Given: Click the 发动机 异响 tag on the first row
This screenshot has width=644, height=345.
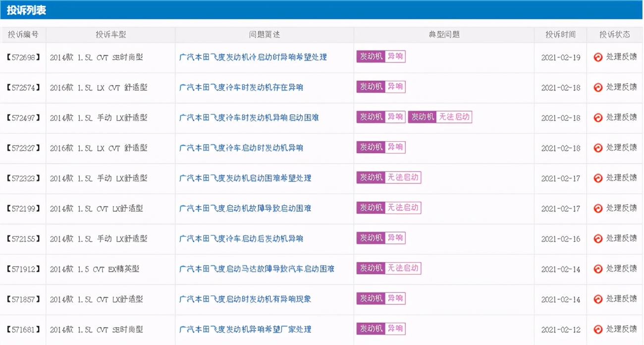Looking at the screenshot, I should pos(381,57).
